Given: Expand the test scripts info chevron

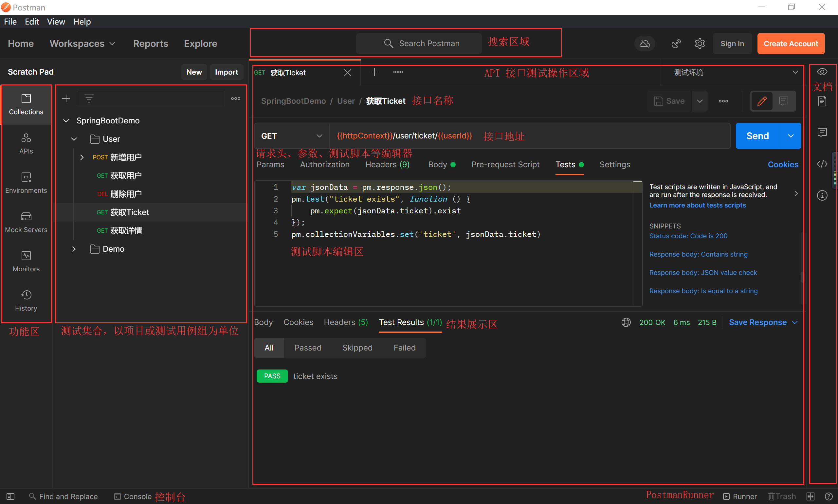Looking at the screenshot, I should (796, 193).
